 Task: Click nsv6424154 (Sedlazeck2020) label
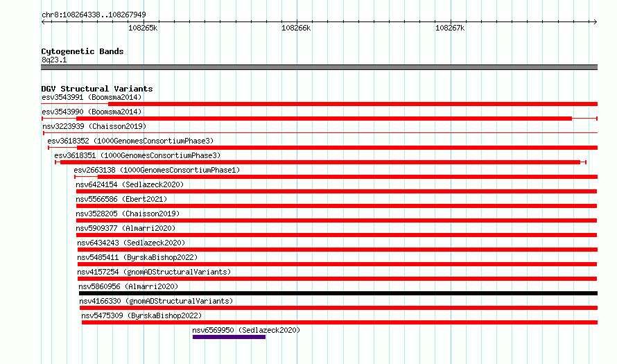pyautogui.click(x=130, y=184)
